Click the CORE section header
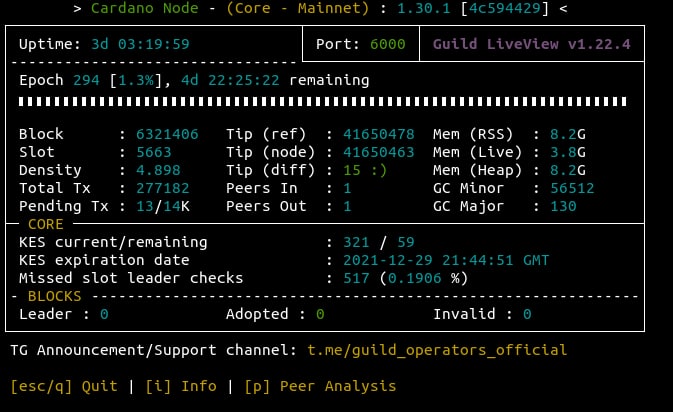The width and height of the screenshot is (673, 412). coord(46,224)
